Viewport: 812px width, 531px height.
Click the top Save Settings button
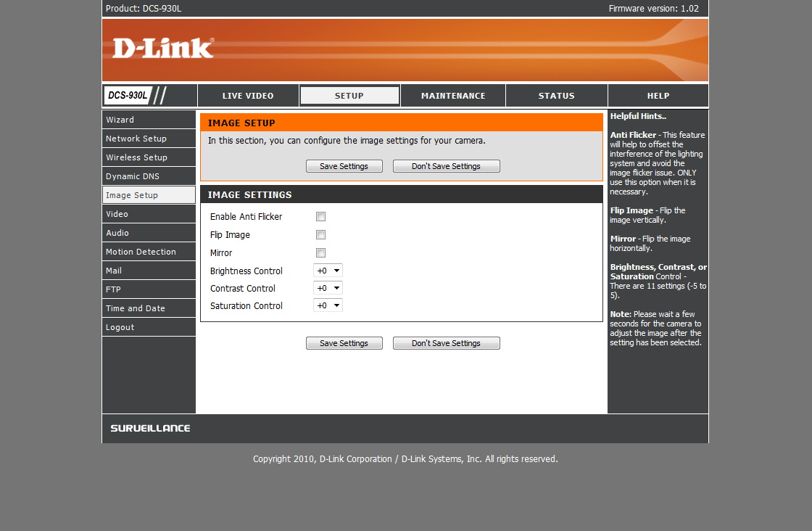[x=344, y=166]
